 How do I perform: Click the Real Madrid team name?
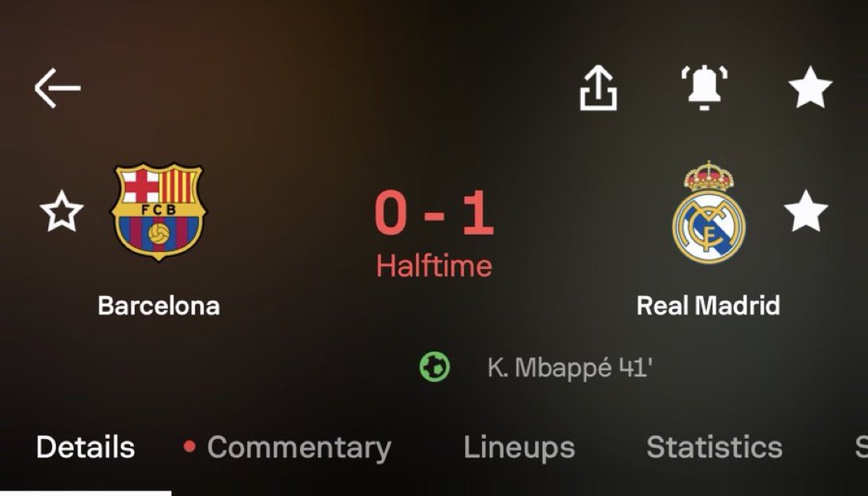[x=708, y=306]
